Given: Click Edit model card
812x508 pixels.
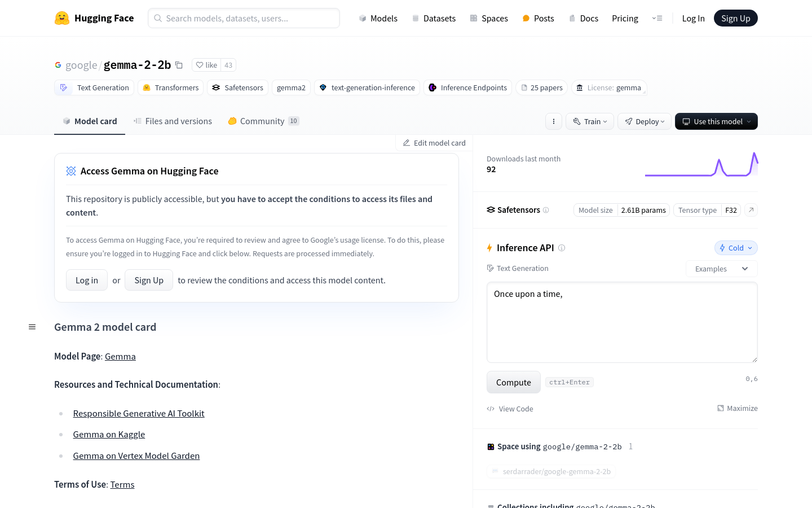Looking at the screenshot, I should coord(434,143).
